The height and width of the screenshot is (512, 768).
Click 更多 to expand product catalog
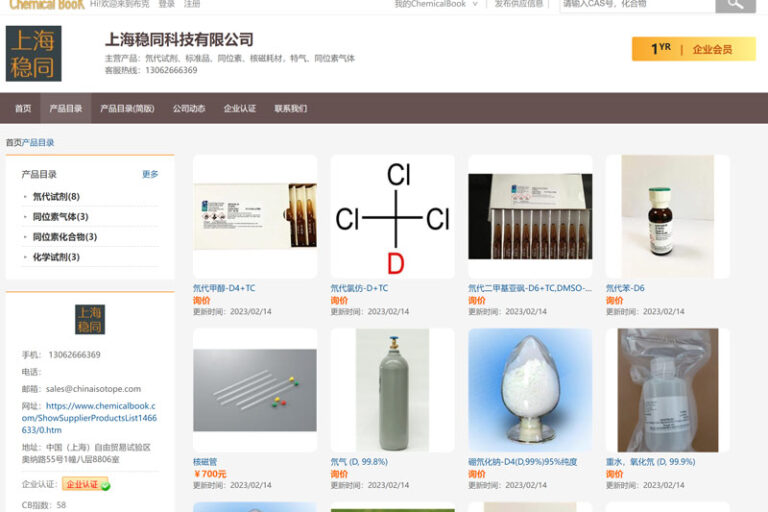coord(150,174)
